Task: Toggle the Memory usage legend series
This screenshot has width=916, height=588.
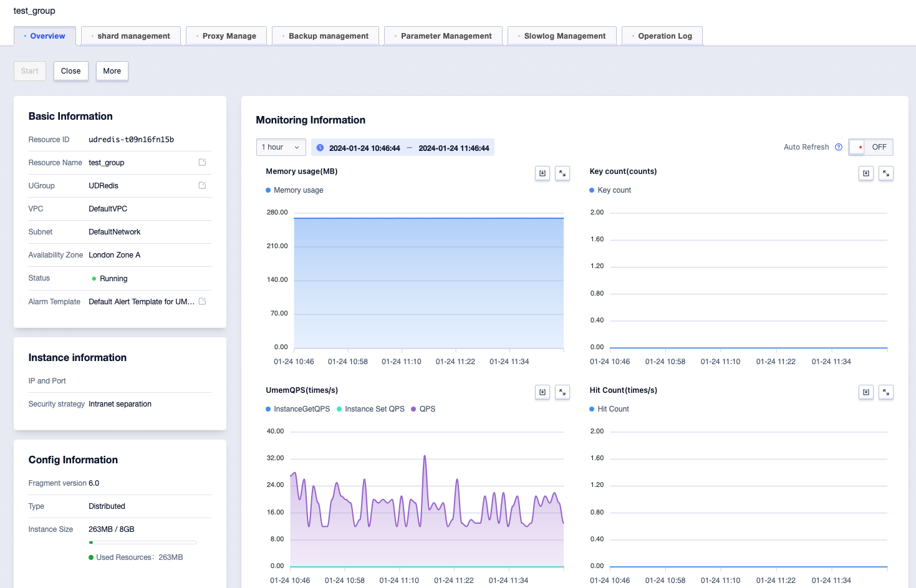Action: coord(294,190)
